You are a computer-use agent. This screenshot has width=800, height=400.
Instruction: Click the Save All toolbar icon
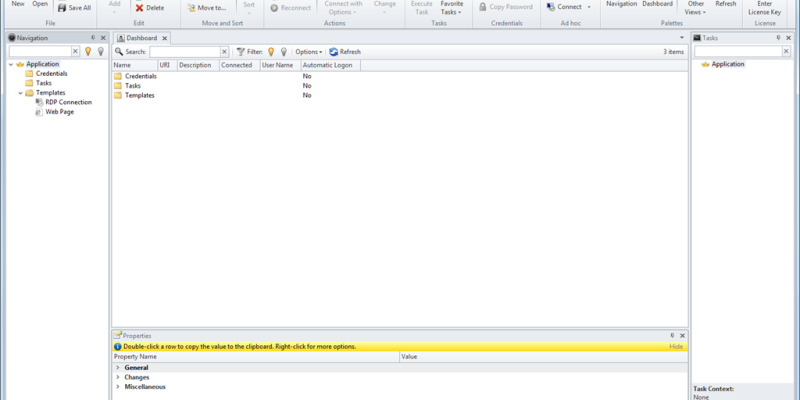click(x=61, y=7)
